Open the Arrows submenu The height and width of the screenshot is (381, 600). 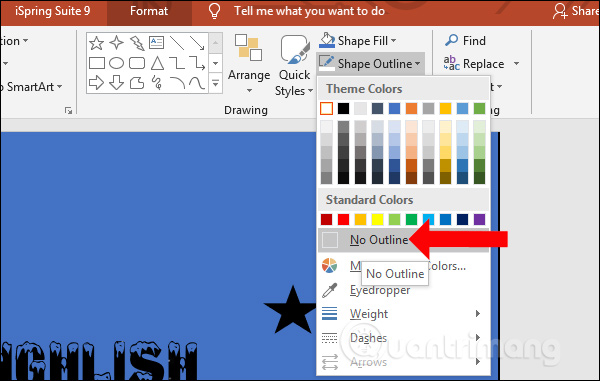point(404,362)
